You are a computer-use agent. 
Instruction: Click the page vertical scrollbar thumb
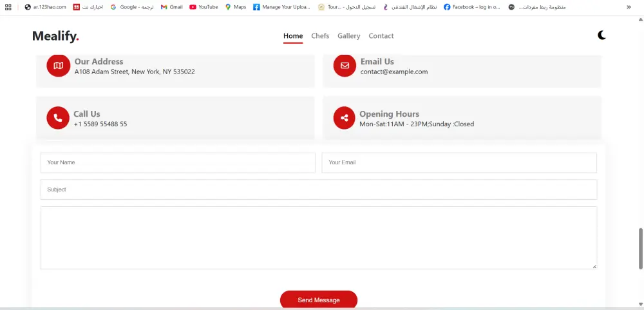click(640, 249)
